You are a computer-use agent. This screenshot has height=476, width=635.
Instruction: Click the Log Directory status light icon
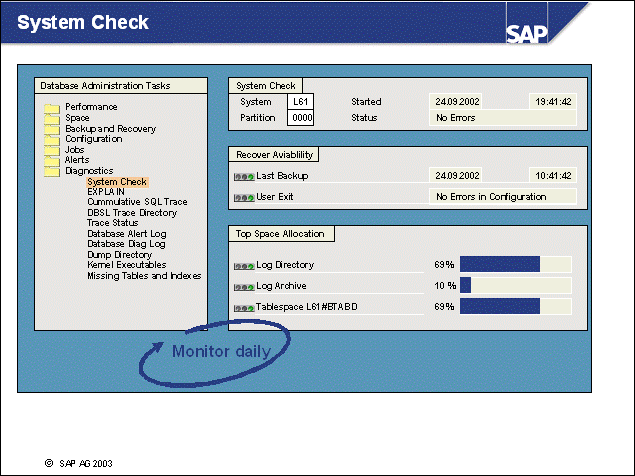point(243,266)
